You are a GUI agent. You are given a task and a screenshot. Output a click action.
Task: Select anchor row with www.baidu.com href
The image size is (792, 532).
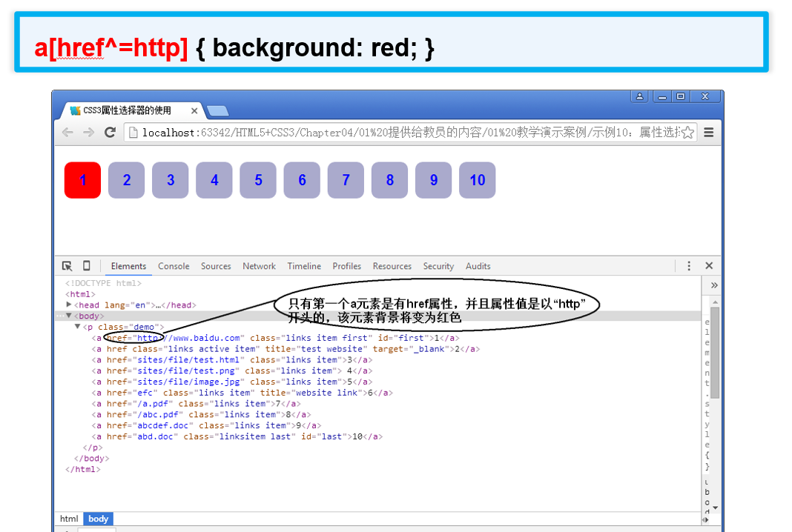click(x=275, y=338)
